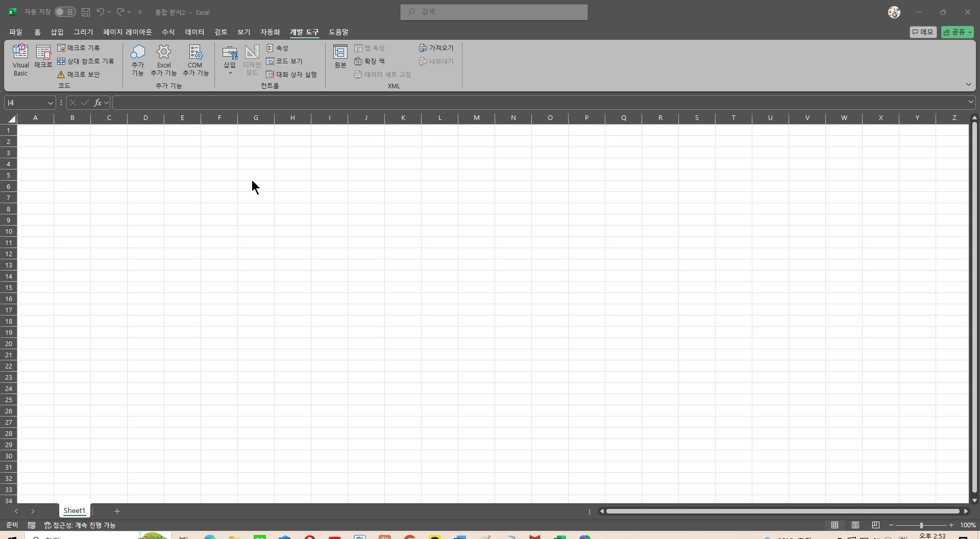Toggle the 자동 저장 AutoSave switch
This screenshot has height=539, width=980.
[65, 12]
